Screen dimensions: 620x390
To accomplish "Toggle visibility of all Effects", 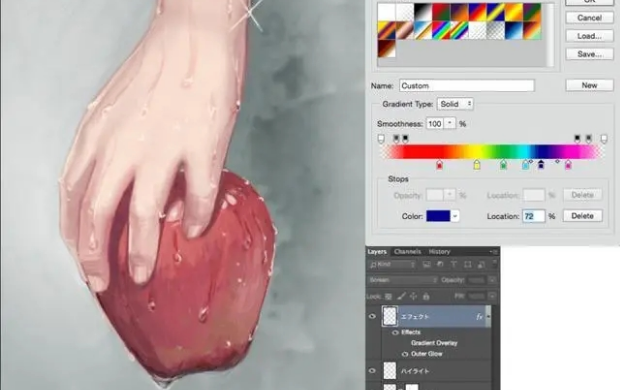I will click(395, 333).
